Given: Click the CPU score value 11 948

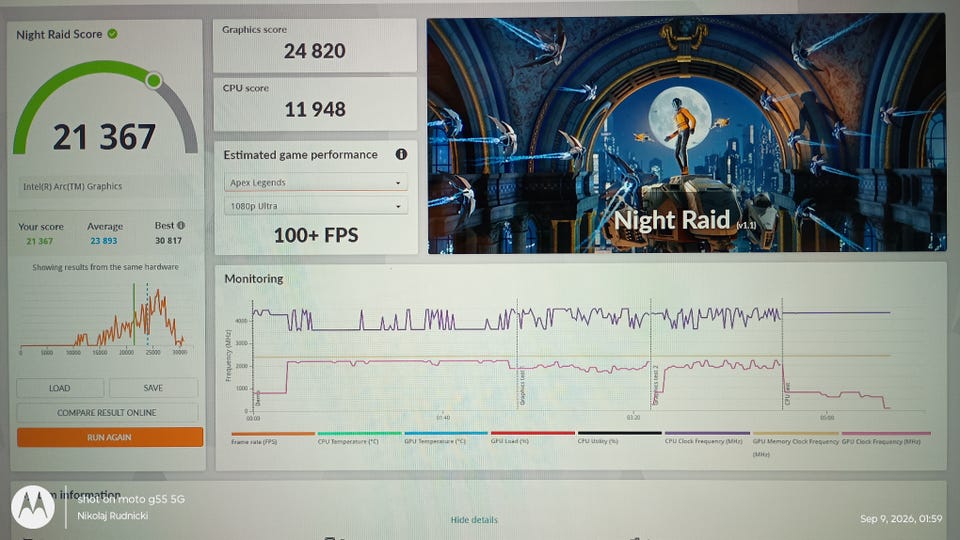Looking at the screenshot, I should click(x=315, y=110).
